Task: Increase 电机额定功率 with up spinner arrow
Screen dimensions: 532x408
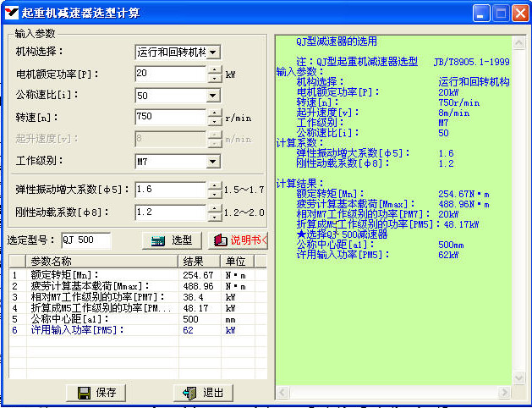Action: click(x=215, y=69)
